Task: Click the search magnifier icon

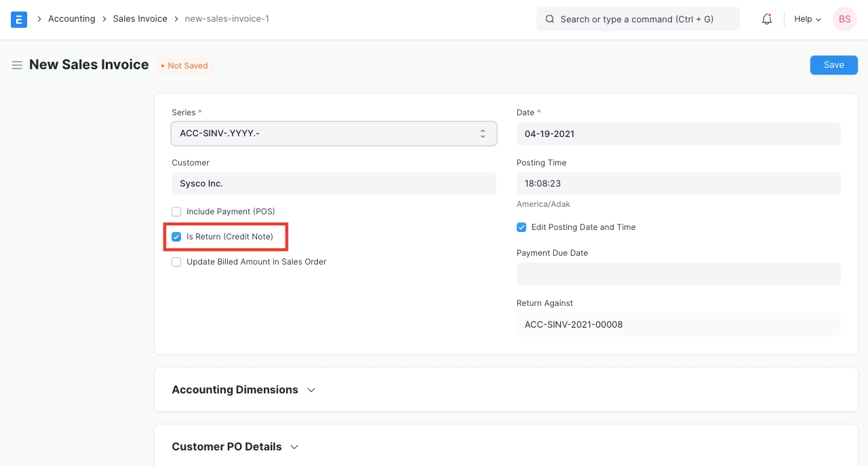Action: pos(550,19)
